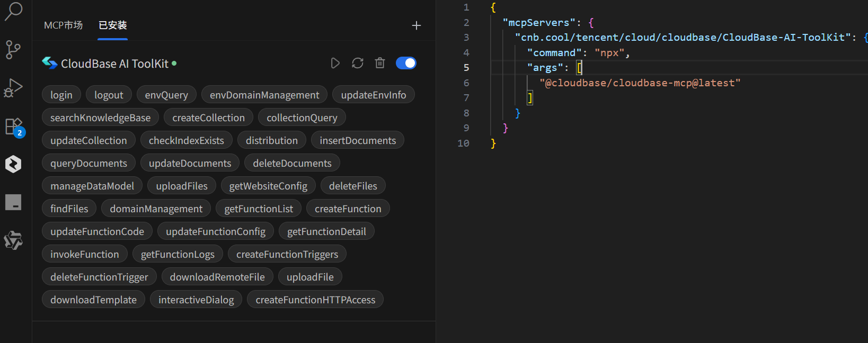868x343 pixels.
Task: Select the logout tool chip
Action: [109, 95]
